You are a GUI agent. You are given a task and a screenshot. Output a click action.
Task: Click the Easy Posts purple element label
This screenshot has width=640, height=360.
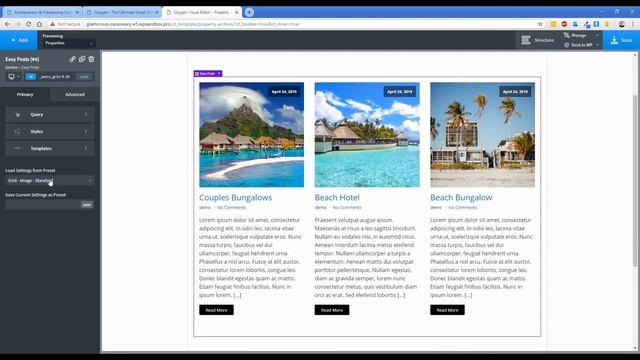pos(208,73)
